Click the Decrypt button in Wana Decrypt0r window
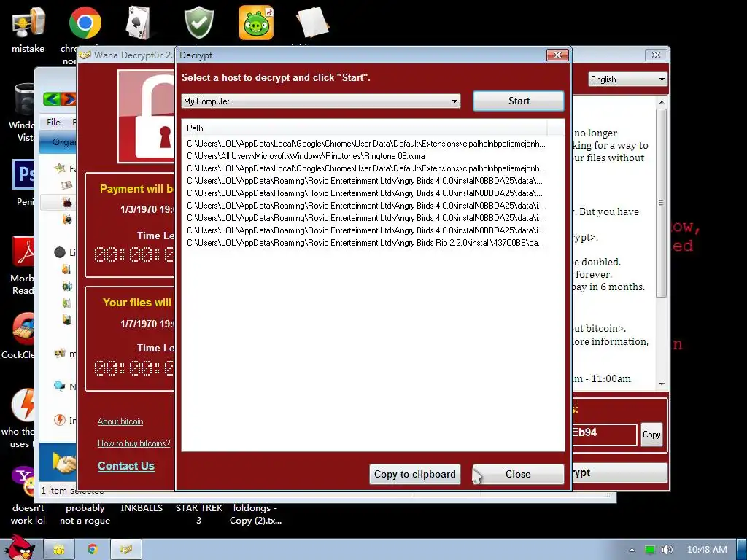 [619, 472]
